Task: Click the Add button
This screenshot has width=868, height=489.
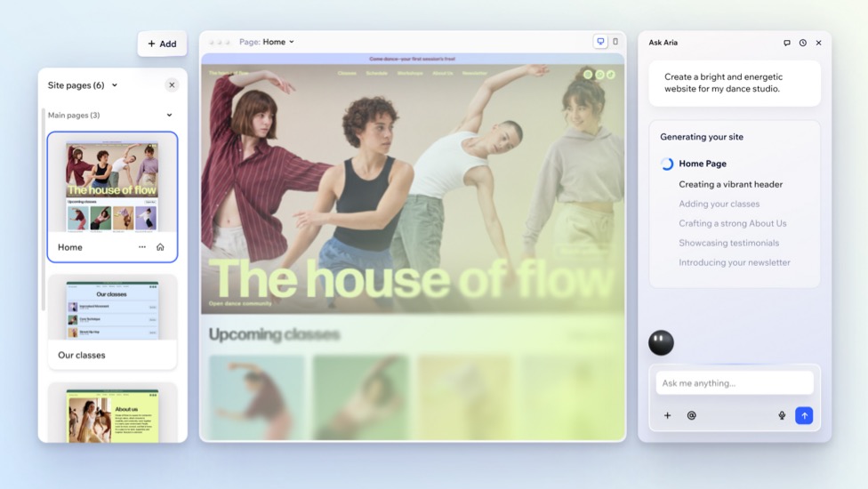Action: coord(162,44)
